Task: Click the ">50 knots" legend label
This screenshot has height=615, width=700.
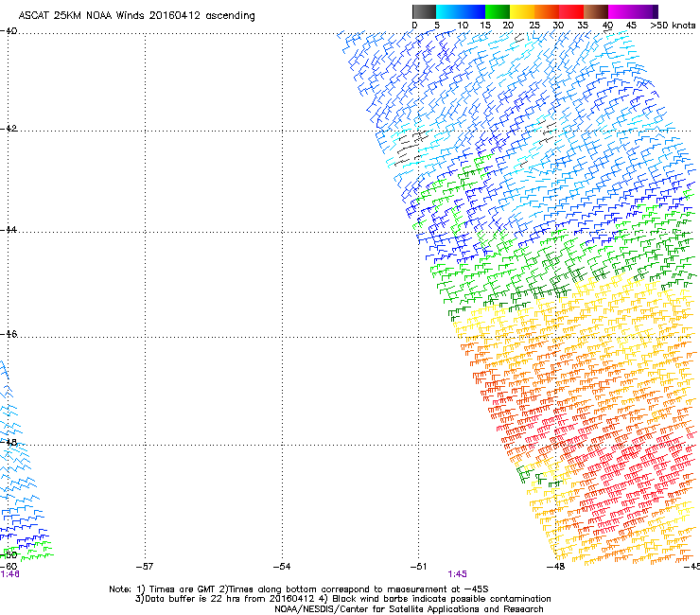Action: point(673,26)
